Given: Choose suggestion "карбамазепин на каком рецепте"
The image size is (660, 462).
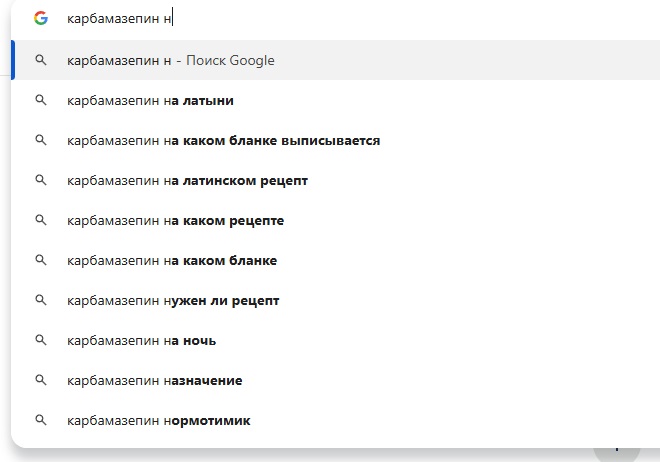Looking at the screenshot, I should pyautogui.click(x=175, y=220).
